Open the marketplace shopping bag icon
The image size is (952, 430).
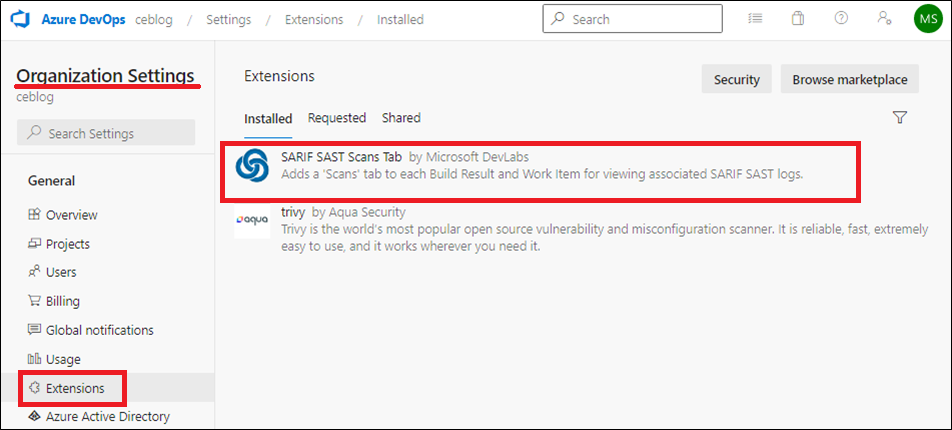coord(797,19)
